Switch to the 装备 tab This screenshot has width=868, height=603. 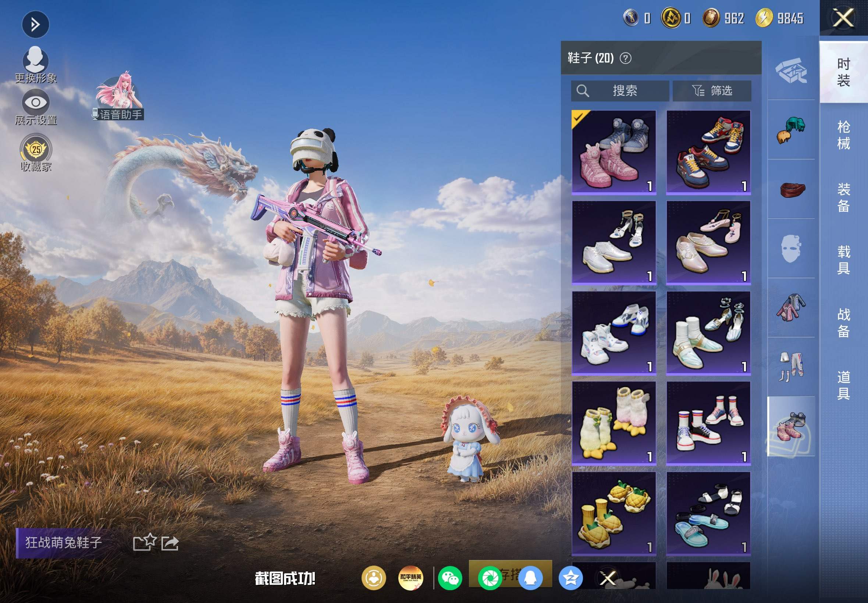coord(843,197)
